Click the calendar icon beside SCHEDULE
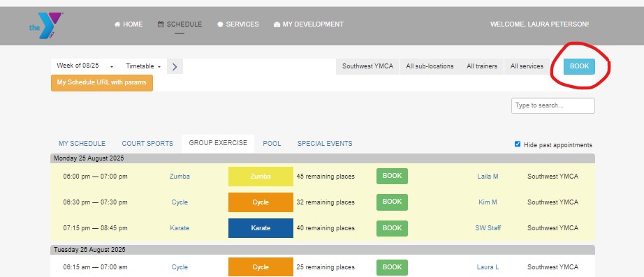The width and height of the screenshot is (644, 277). (x=161, y=24)
